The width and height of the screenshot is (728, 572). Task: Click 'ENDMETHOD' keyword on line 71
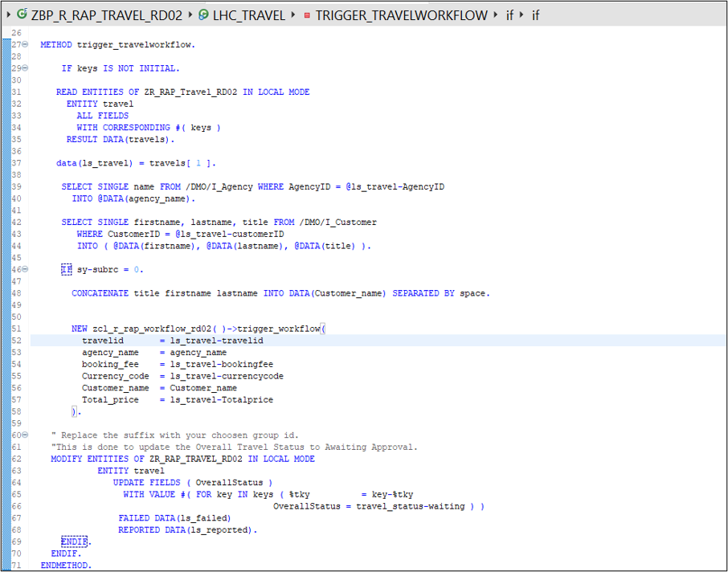pyautogui.click(x=64, y=565)
